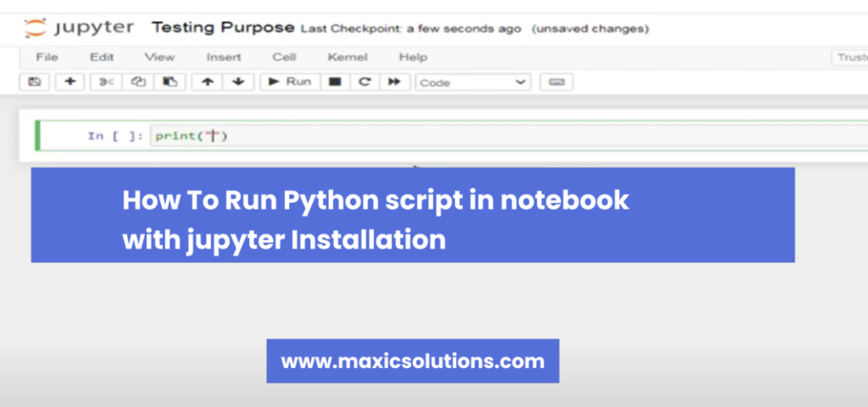Focus the code cell containing print
The height and width of the screenshot is (407, 868).
click(509, 136)
